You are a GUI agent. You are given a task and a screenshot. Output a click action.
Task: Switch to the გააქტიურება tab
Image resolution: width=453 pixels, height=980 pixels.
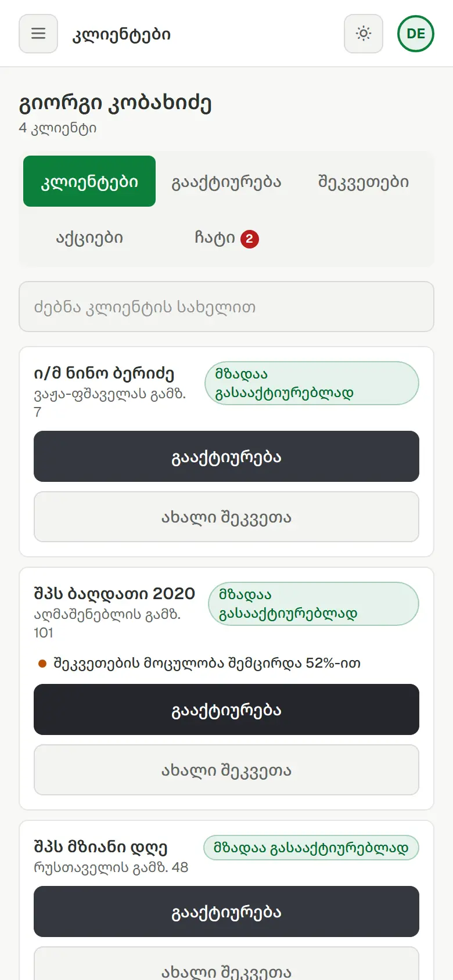coord(227,181)
